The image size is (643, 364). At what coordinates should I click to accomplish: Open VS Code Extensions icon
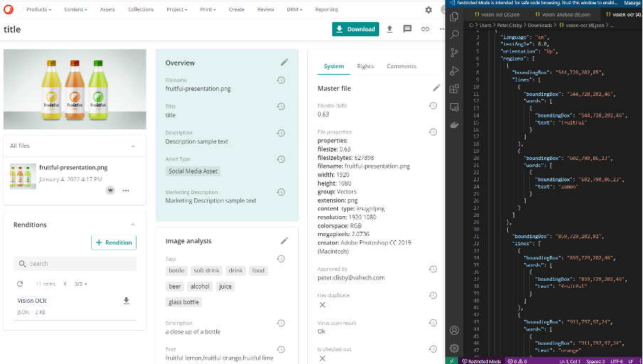(x=455, y=89)
